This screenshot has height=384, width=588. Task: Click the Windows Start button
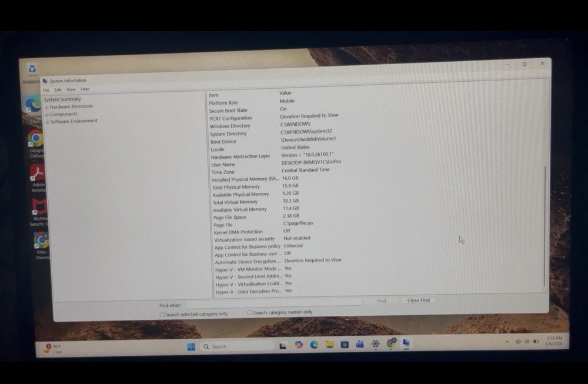tap(191, 346)
